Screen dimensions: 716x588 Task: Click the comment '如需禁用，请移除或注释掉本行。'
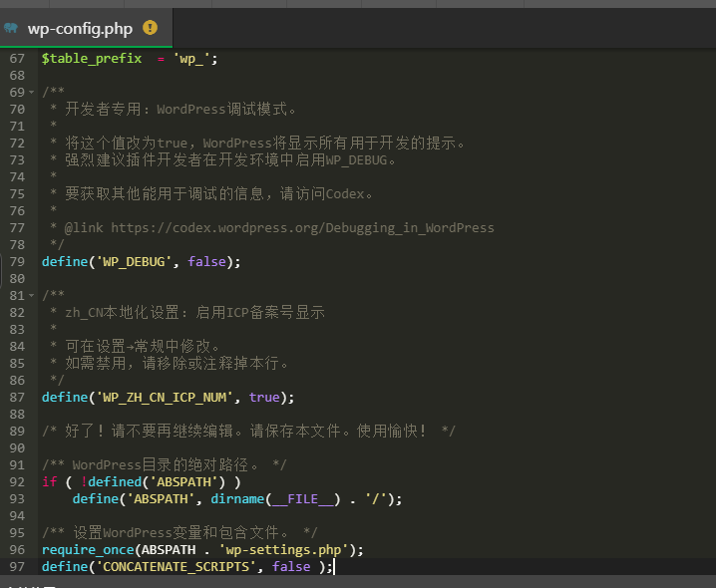177,364
